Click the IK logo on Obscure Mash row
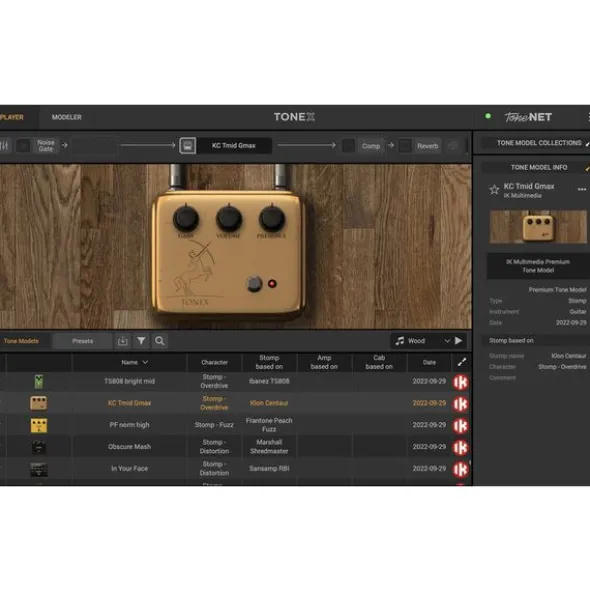Screen dimensions: 590x591 tap(461, 447)
